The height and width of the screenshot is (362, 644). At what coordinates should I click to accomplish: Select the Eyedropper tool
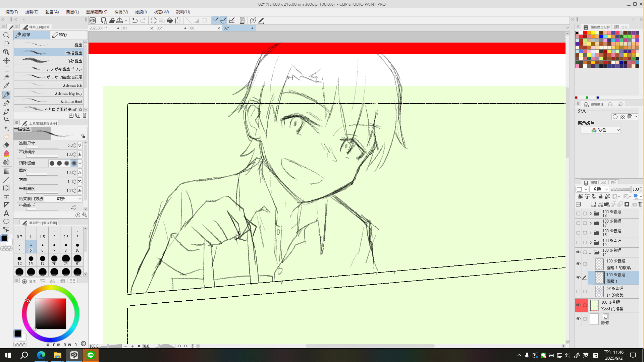click(6, 85)
